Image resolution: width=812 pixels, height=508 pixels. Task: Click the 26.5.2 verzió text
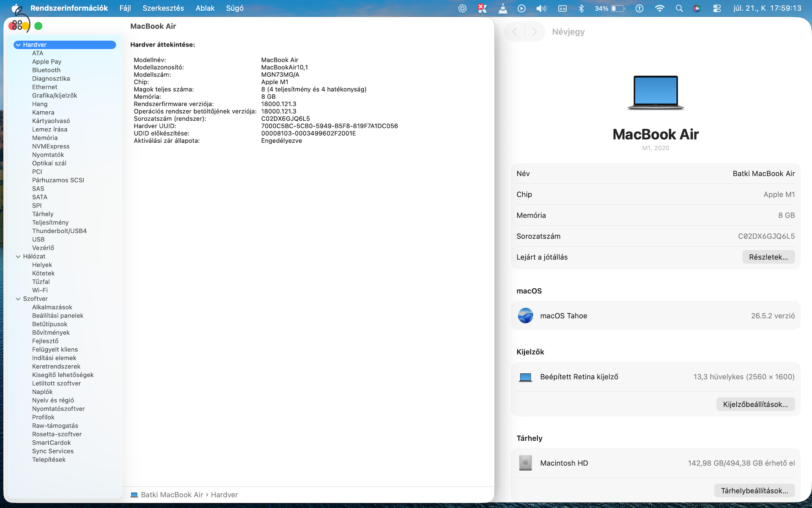point(773,316)
